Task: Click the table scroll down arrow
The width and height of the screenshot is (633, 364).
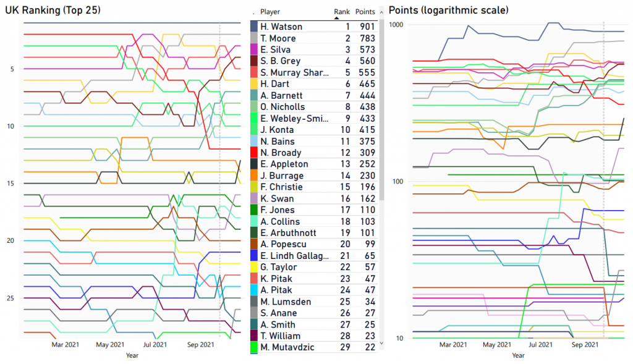Action: (x=381, y=342)
